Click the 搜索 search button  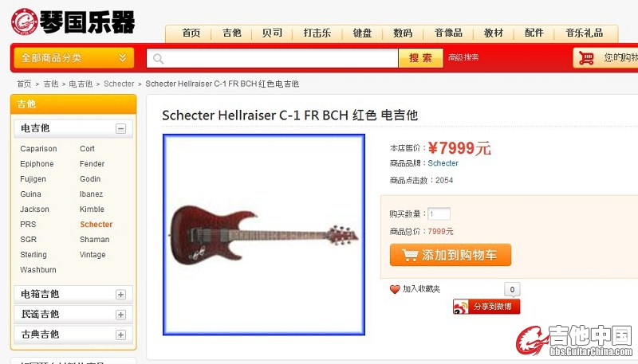coord(420,58)
